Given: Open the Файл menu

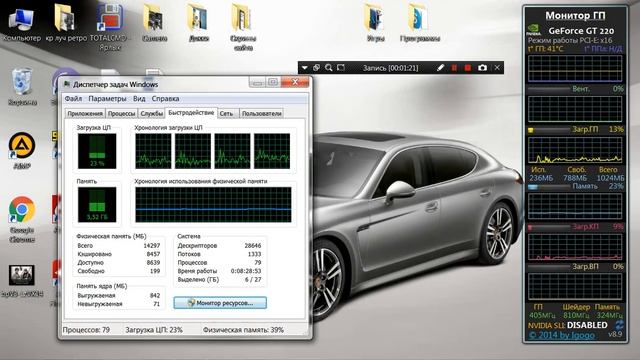Looking at the screenshot, I should (x=73, y=99).
